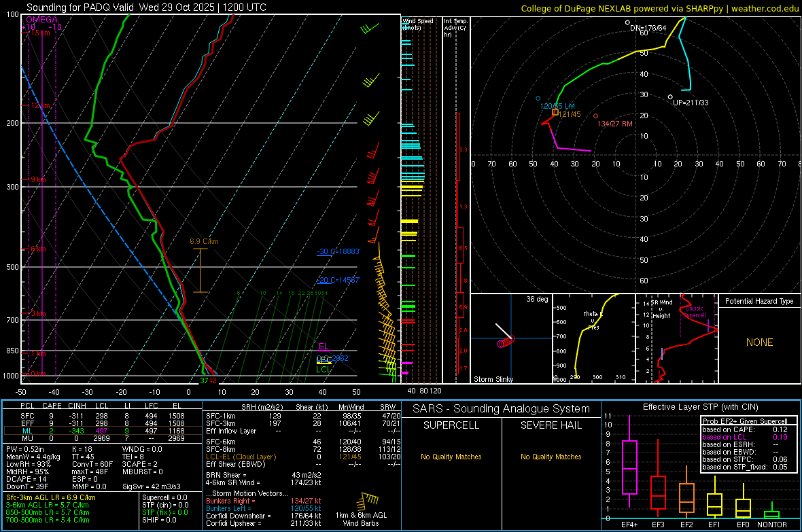Click the orange 'LCL-EL (Cloud Layer)' row

(x=241, y=457)
